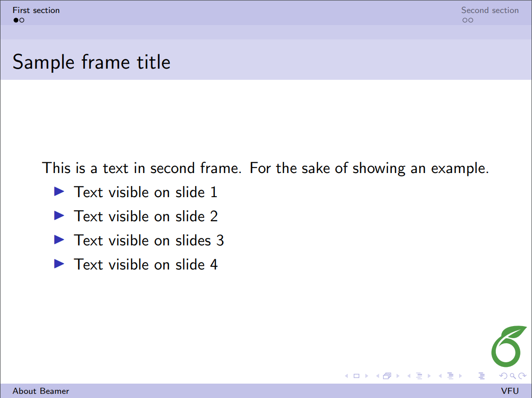Click the frame stack navigation icon
532x398 pixels.
(x=387, y=376)
